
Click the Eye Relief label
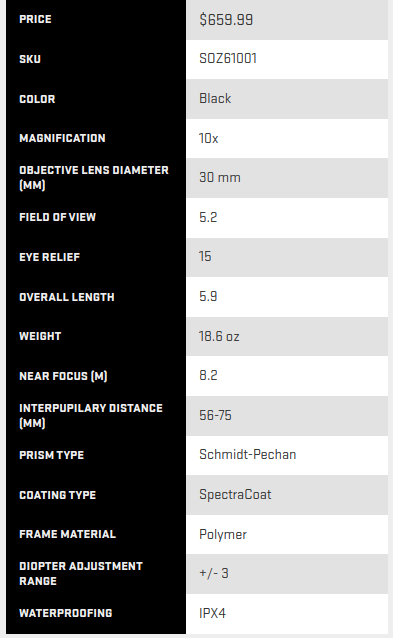tap(50, 257)
